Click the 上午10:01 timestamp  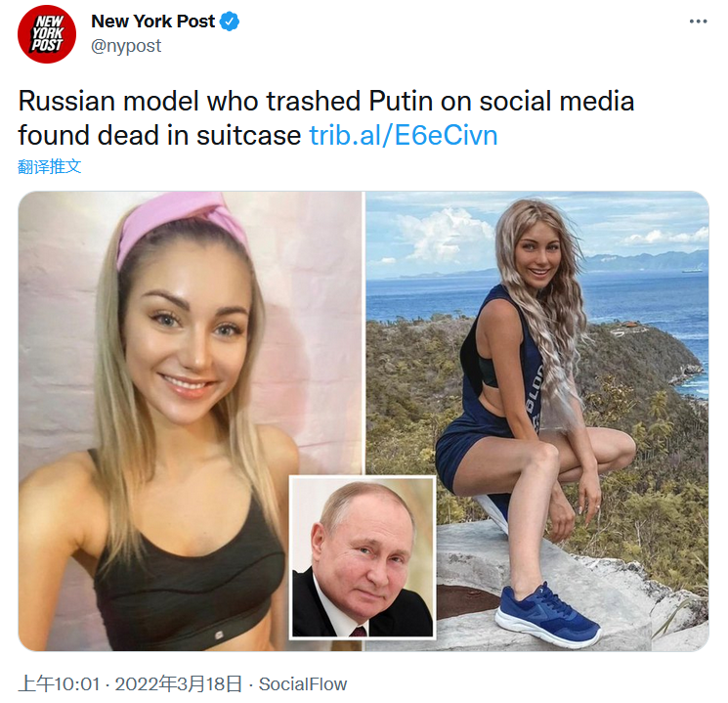coord(59,684)
